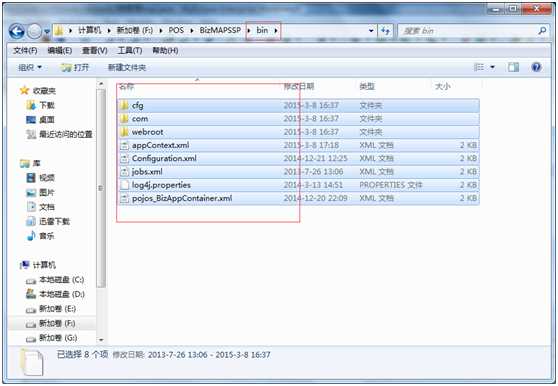
Task: Open the 迅雷下载 library
Action: (54, 222)
